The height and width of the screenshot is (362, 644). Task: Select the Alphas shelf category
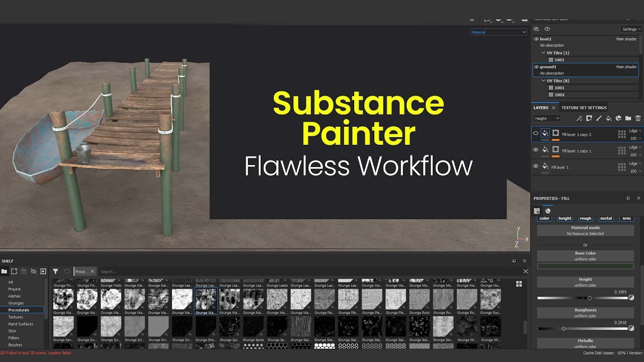point(15,296)
